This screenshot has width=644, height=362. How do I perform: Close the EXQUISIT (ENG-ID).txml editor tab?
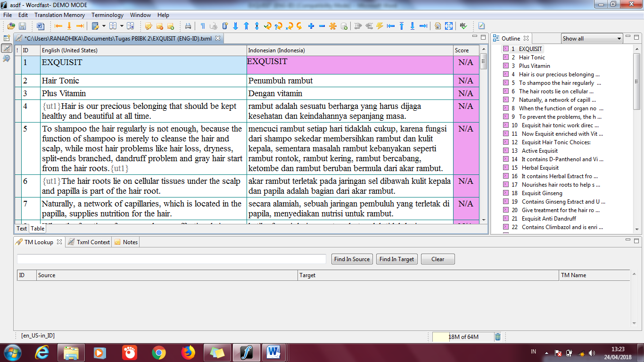pos(218,39)
